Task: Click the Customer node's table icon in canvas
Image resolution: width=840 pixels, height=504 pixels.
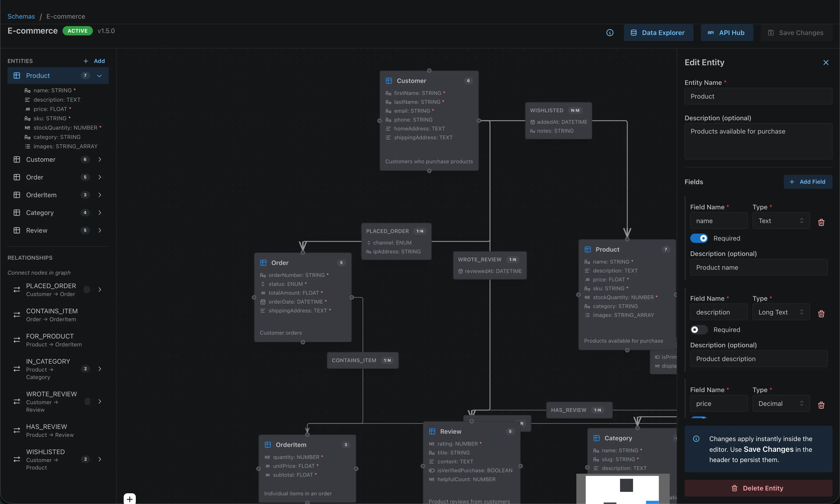Action: click(388, 81)
